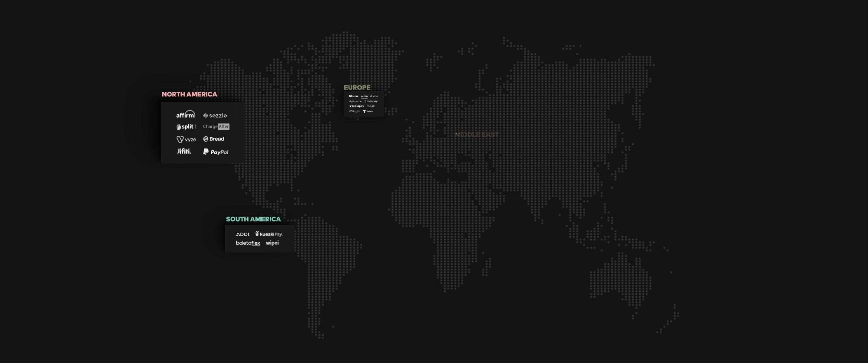Select the Splitit logo
This screenshot has height=363, width=868.
[186, 127]
